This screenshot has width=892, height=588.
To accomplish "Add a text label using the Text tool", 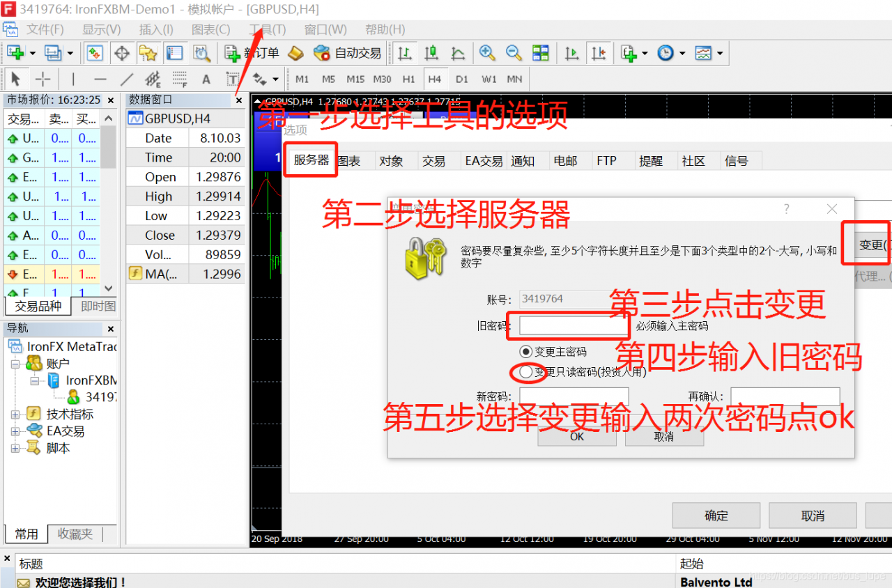I will (206, 79).
